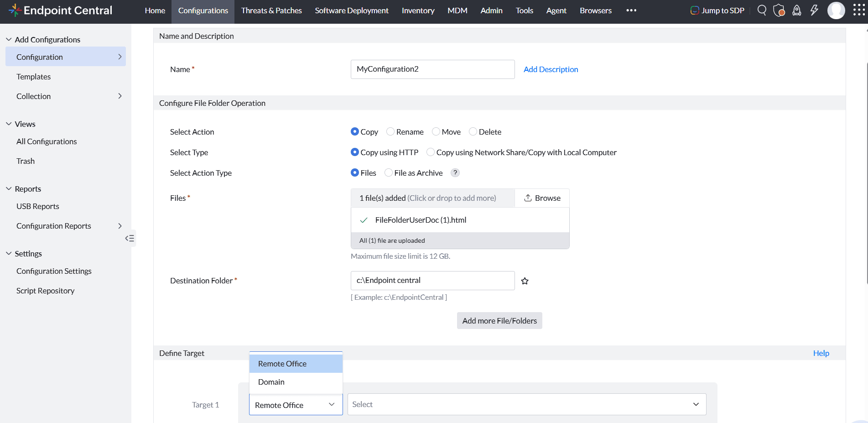Open the user profile avatar
This screenshot has width=868, height=423.
(x=836, y=10)
